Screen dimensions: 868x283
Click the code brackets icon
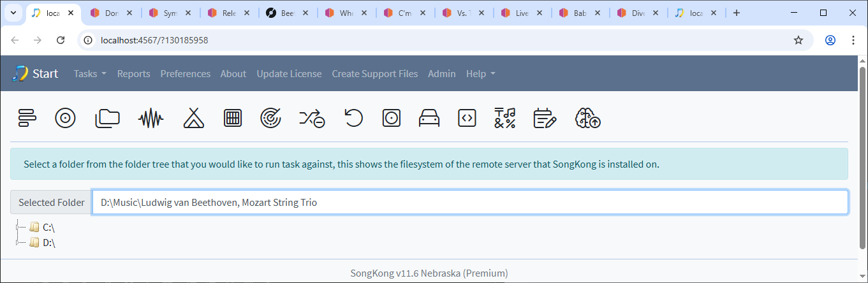pos(467,118)
